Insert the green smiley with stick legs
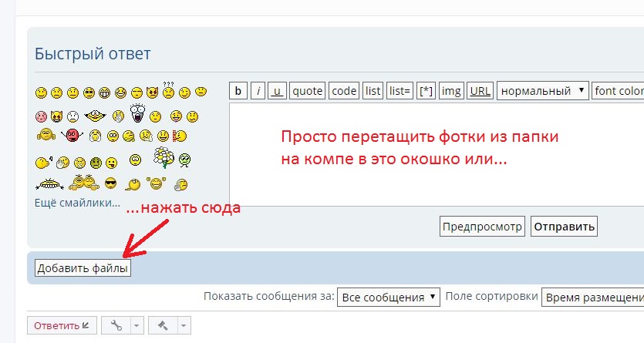 (x=184, y=160)
